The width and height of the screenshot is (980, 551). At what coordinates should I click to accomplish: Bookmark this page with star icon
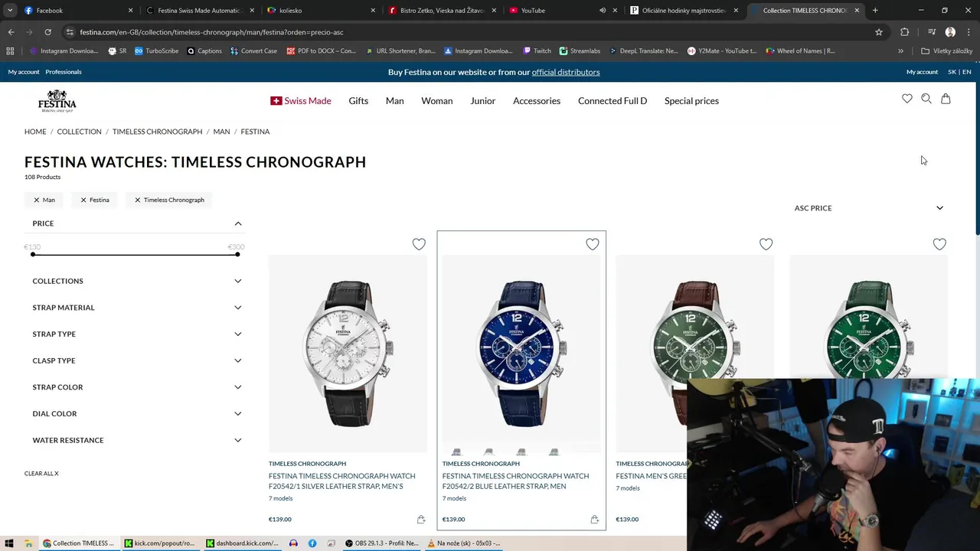pyautogui.click(x=879, y=32)
